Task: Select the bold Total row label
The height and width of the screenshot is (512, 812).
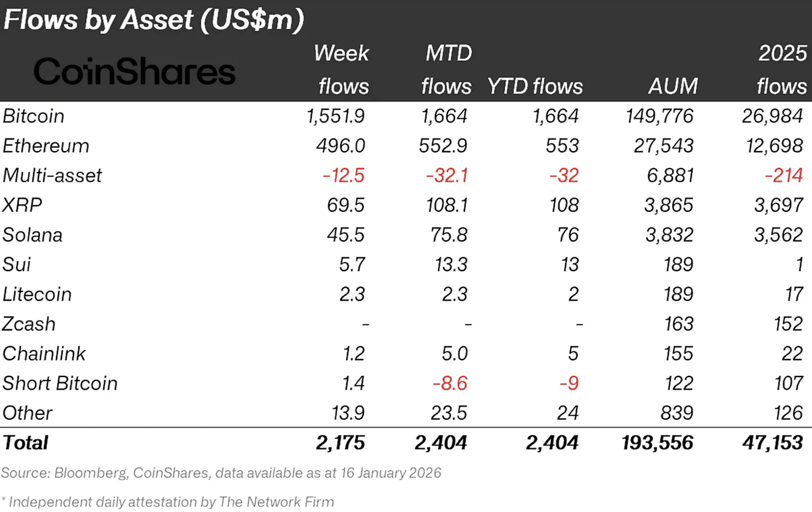Action: tap(25, 443)
